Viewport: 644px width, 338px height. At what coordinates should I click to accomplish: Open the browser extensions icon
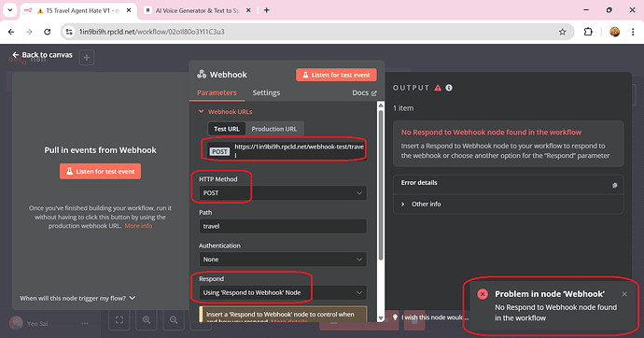point(588,32)
